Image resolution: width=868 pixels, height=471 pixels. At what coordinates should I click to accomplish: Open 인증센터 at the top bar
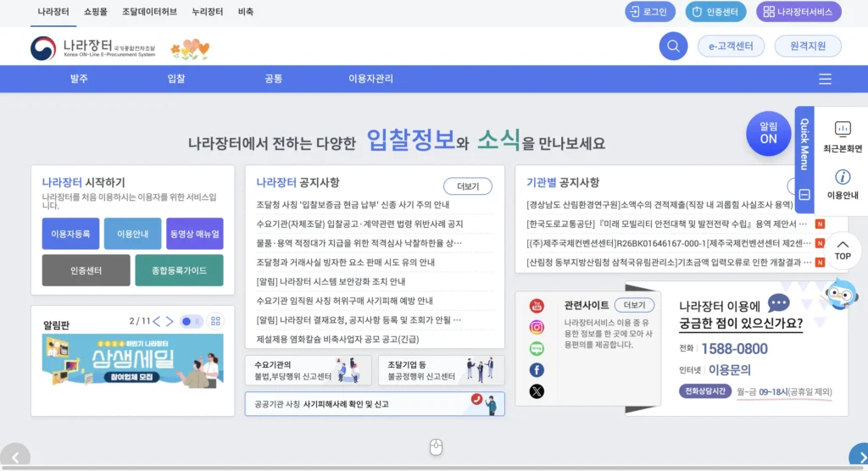(x=715, y=12)
